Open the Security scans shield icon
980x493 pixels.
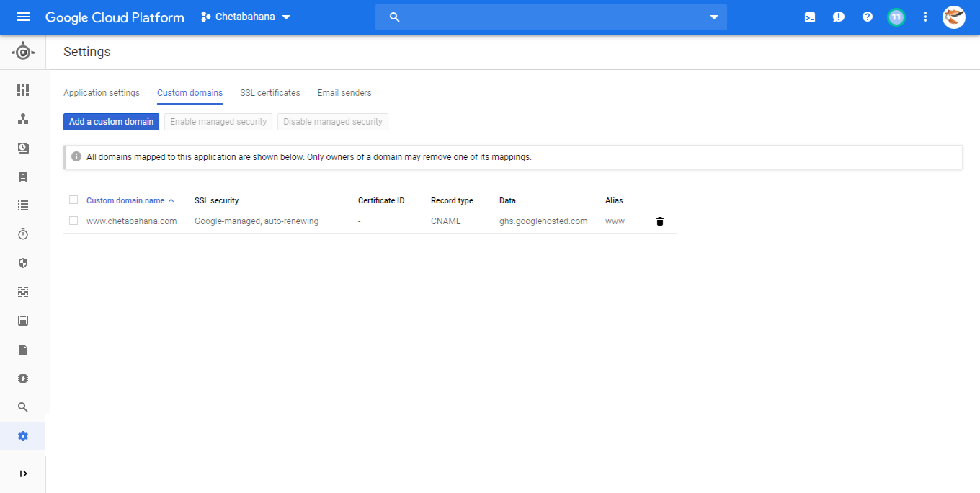tap(23, 263)
